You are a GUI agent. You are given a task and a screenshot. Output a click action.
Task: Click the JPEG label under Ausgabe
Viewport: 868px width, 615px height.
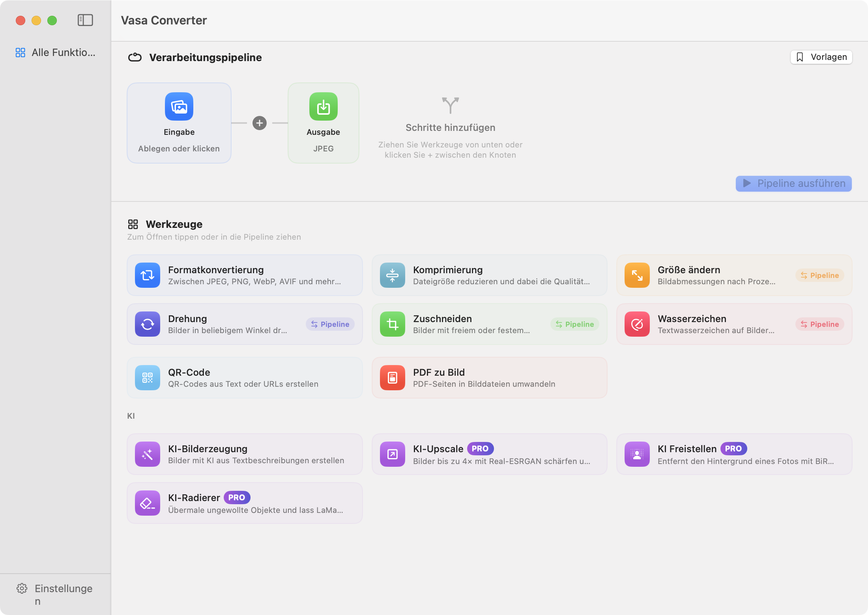coord(324,149)
